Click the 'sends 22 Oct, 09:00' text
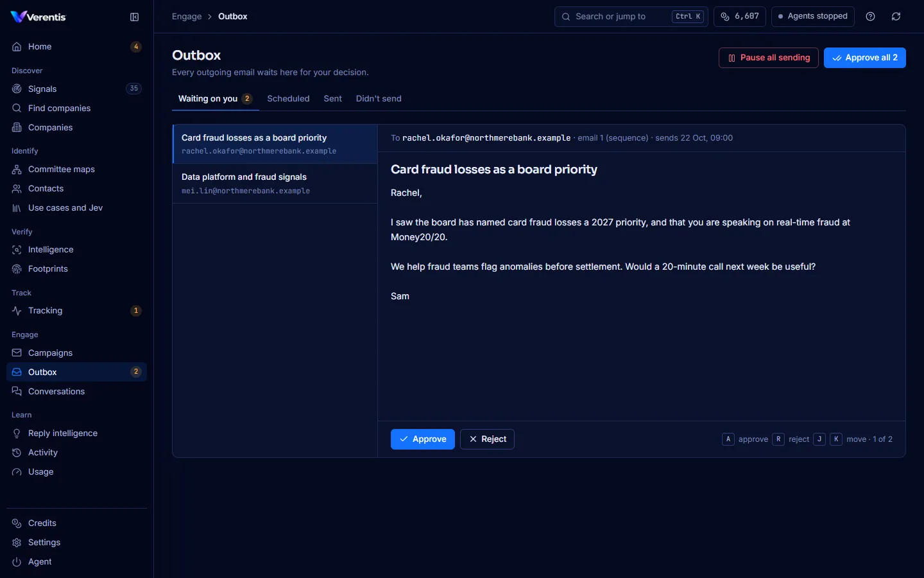Image resolution: width=924 pixels, height=578 pixels. [x=694, y=138]
